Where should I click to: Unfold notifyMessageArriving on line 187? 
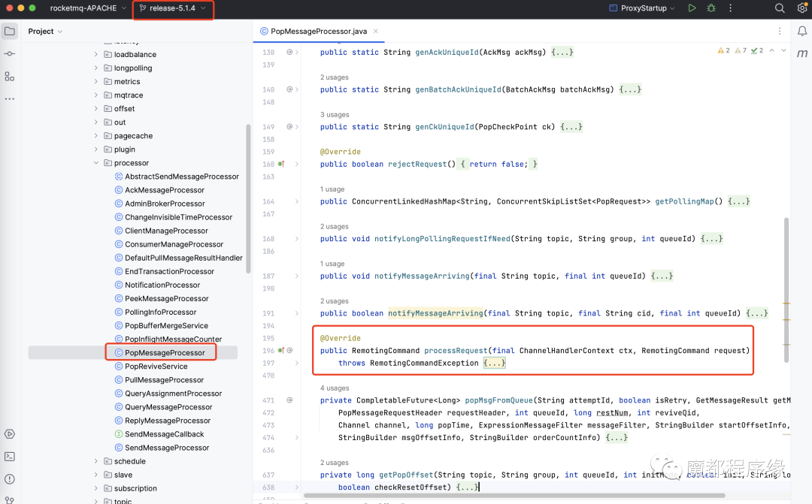[297, 276]
